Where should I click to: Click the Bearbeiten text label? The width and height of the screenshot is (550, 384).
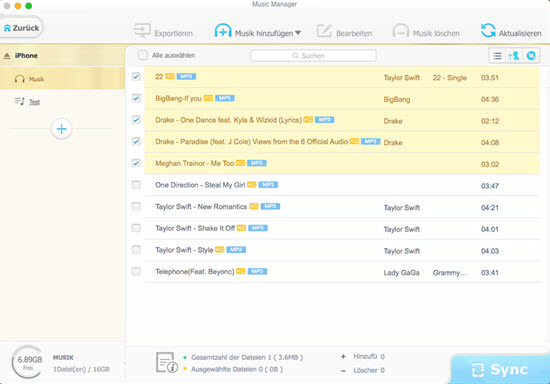(x=354, y=33)
